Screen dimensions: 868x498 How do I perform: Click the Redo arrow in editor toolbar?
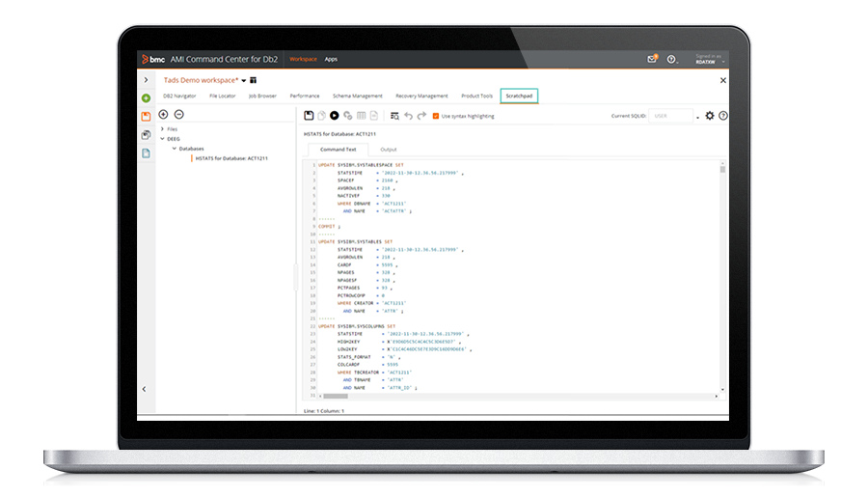click(x=421, y=116)
